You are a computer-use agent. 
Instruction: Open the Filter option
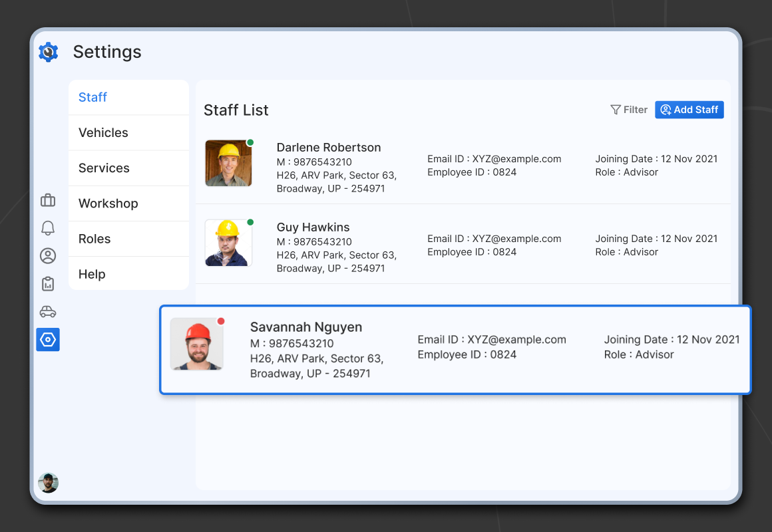pyautogui.click(x=629, y=110)
